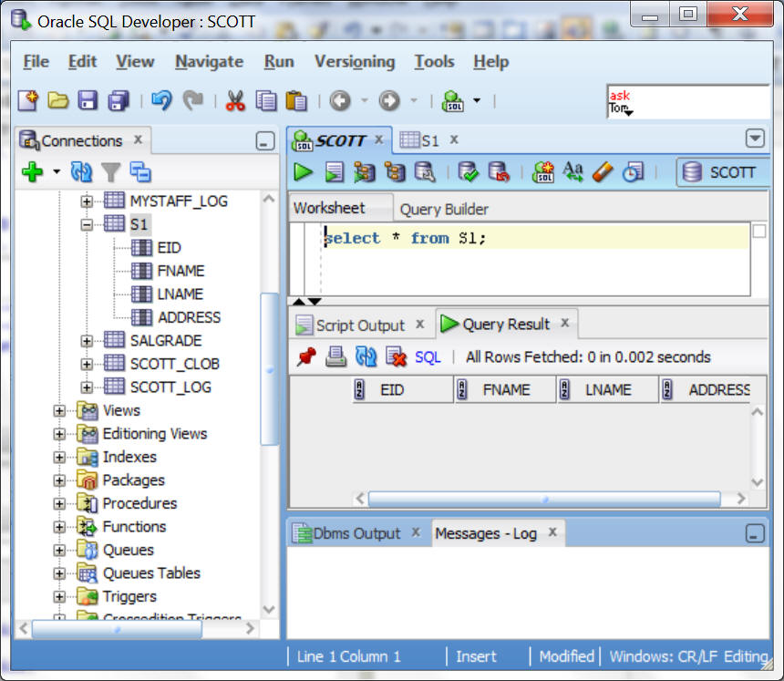The width and height of the screenshot is (784, 681).
Task: Click the Explain Plan icon
Action: click(365, 172)
